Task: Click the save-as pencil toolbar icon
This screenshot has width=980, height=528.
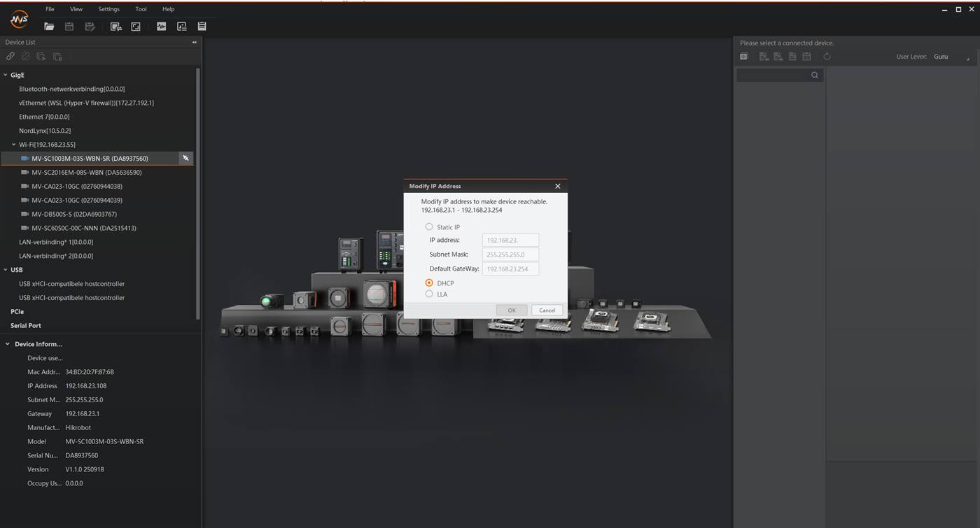Action: [x=90, y=27]
